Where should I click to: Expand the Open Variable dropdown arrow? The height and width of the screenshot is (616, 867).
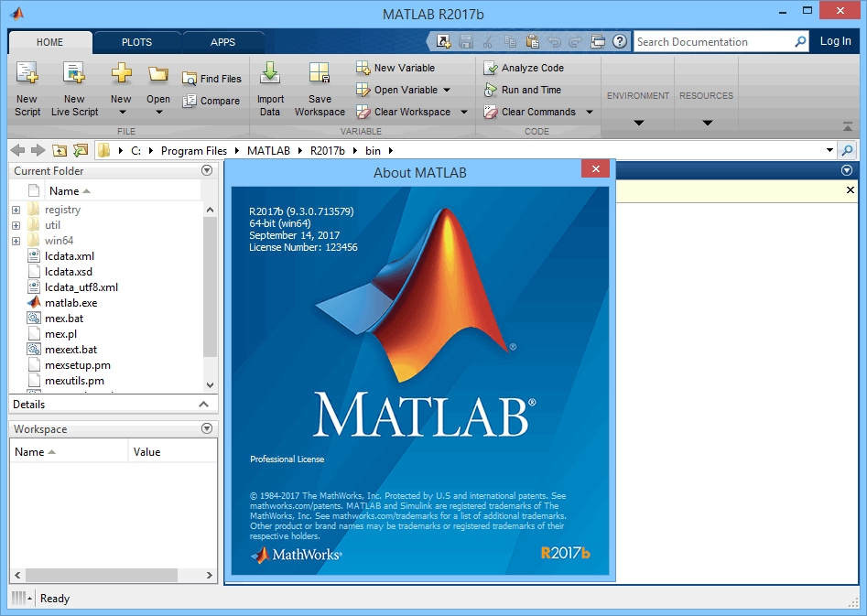(447, 90)
